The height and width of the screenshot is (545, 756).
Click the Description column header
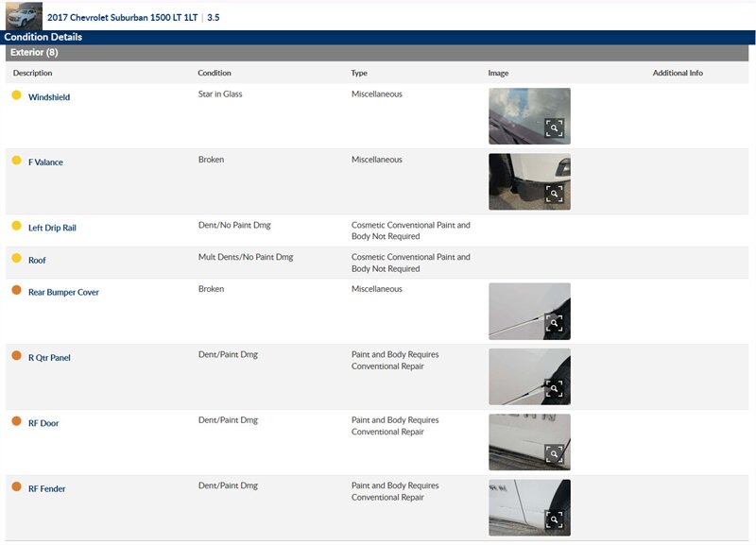[33, 73]
